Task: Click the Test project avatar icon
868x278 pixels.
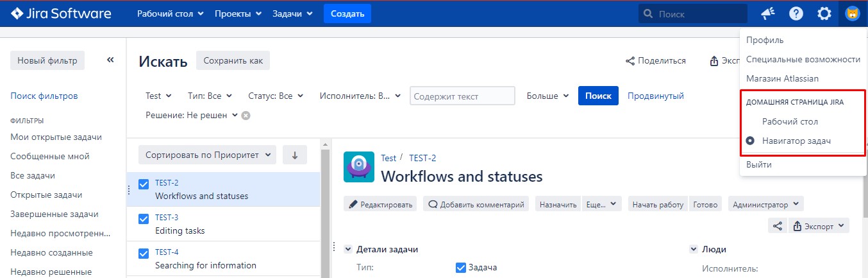Action: (359, 167)
